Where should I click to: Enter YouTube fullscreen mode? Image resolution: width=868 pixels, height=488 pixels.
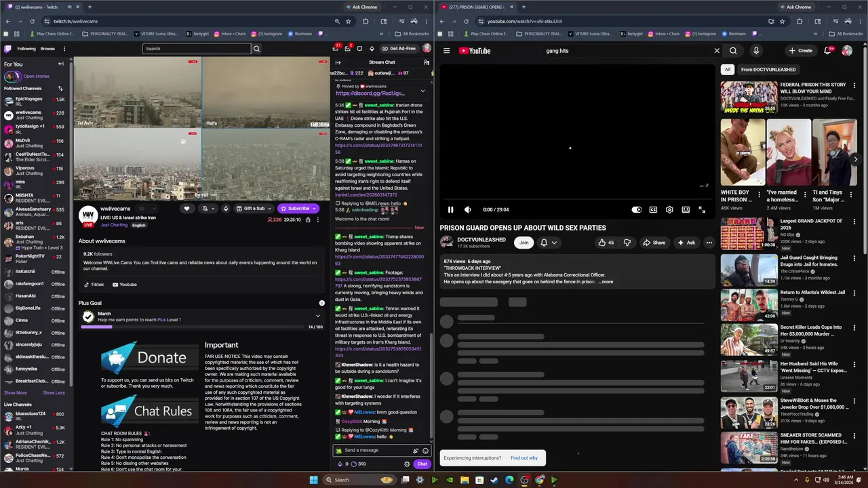coord(702,209)
